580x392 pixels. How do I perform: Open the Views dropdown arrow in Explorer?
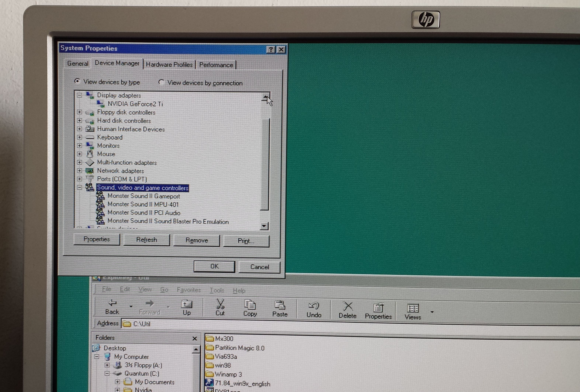[432, 312]
